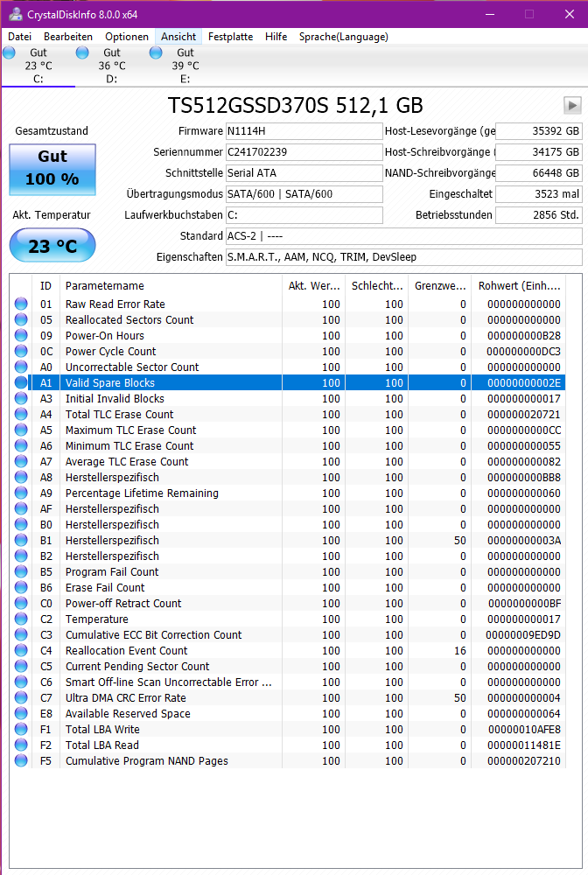This screenshot has width=588, height=875.
Task: Click status orb for Program Fail Count
Action: [21, 571]
